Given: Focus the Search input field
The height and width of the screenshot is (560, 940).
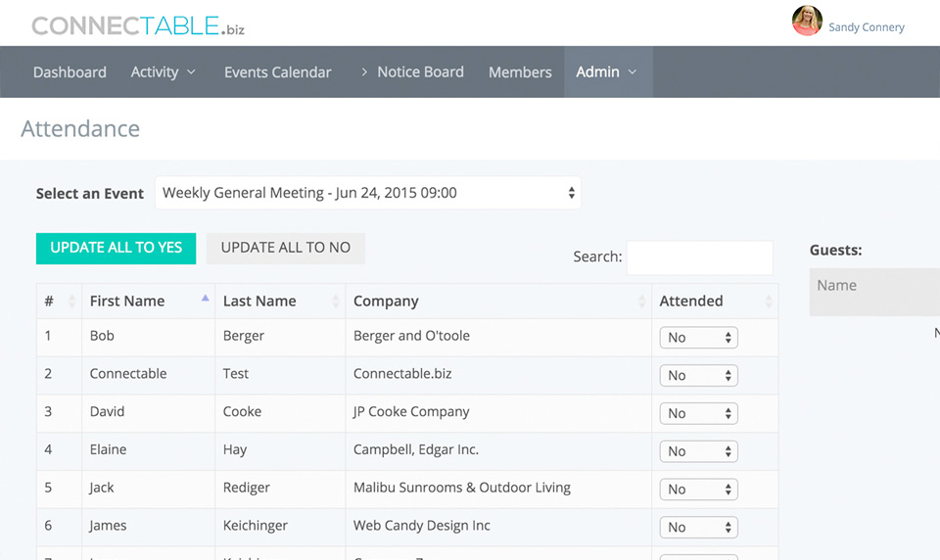Looking at the screenshot, I should pos(699,257).
